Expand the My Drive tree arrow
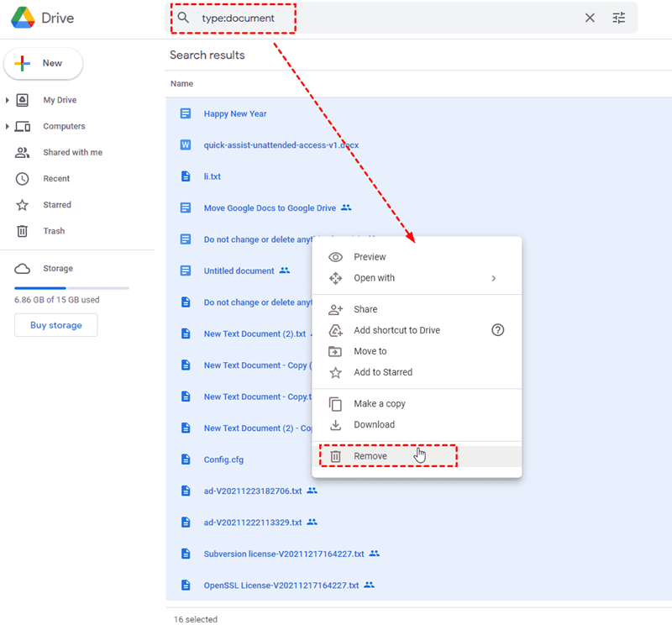The width and height of the screenshot is (672, 625). pyautogui.click(x=8, y=100)
